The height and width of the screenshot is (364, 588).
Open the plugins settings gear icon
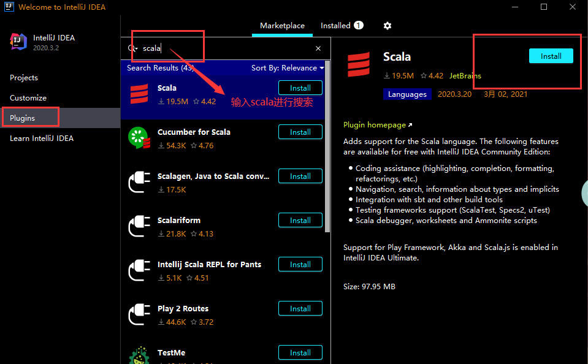pyautogui.click(x=388, y=26)
